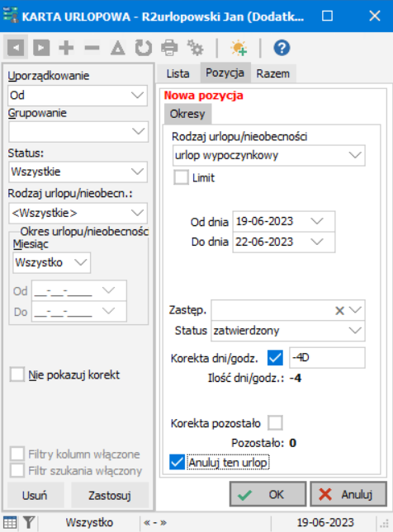Go to previous record arrow icon
This screenshot has width=393, height=532.
(16, 48)
